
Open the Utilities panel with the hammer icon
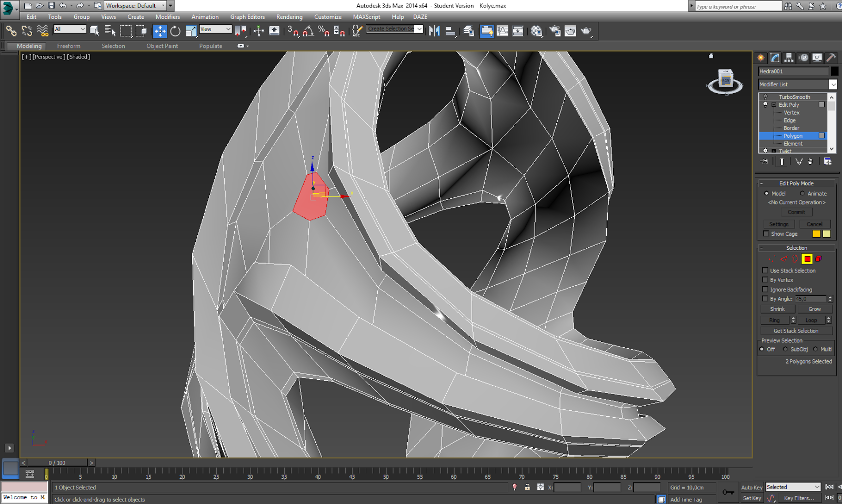coord(830,58)
